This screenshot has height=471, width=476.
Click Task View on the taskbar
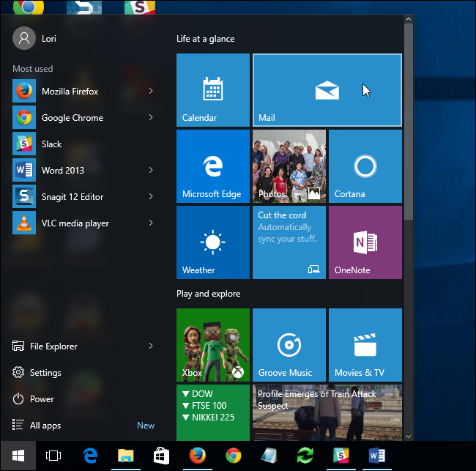[53, 456]
